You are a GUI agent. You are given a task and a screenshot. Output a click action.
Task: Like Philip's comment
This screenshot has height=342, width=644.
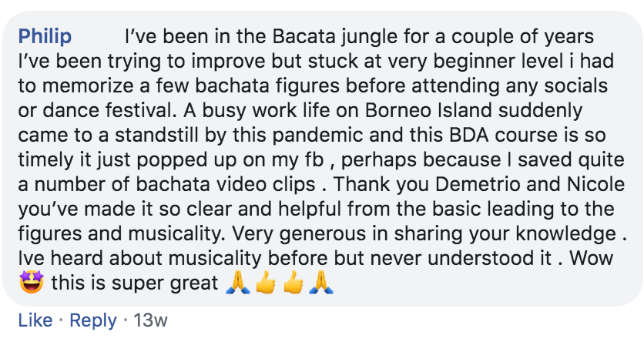point(35,320)
